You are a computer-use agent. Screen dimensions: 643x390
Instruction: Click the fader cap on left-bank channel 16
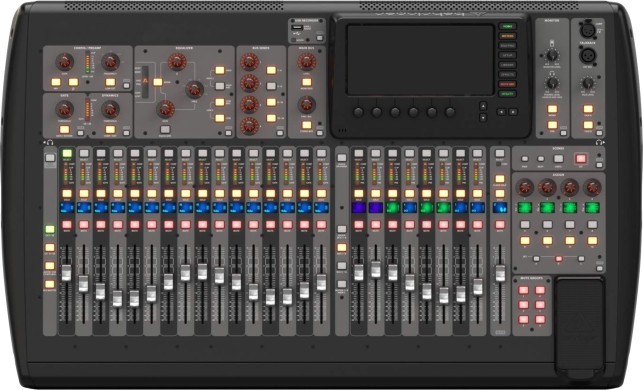coord(321,283)
